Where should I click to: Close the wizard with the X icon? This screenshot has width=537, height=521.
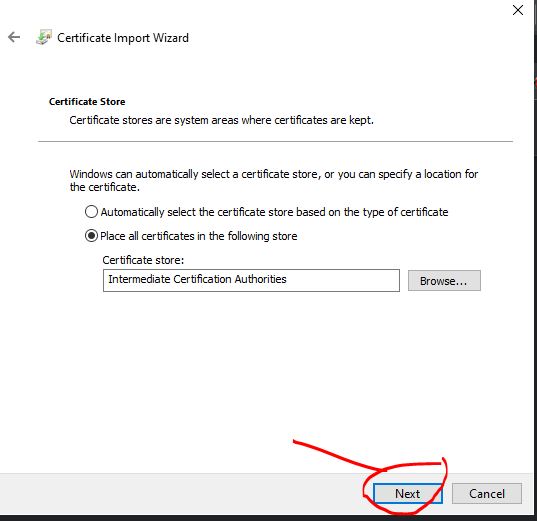pos(517,10)
